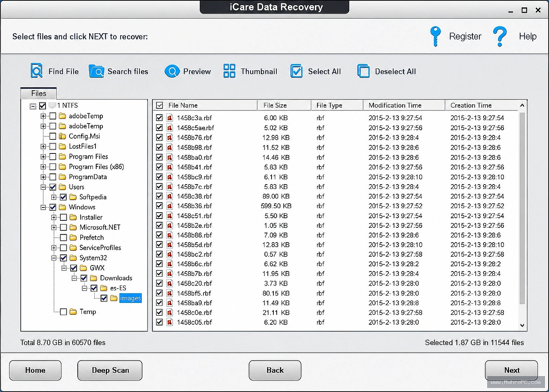Image resolution: width=549 pixels, height=392 pixels.
Task: Click the file list vertical scrollbar thumb
Action: click(522, 208)
